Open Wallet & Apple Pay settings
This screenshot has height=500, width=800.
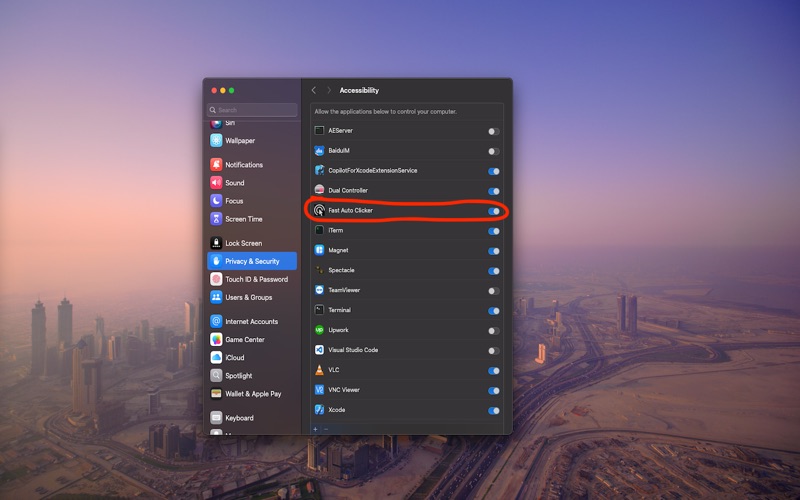252,393
